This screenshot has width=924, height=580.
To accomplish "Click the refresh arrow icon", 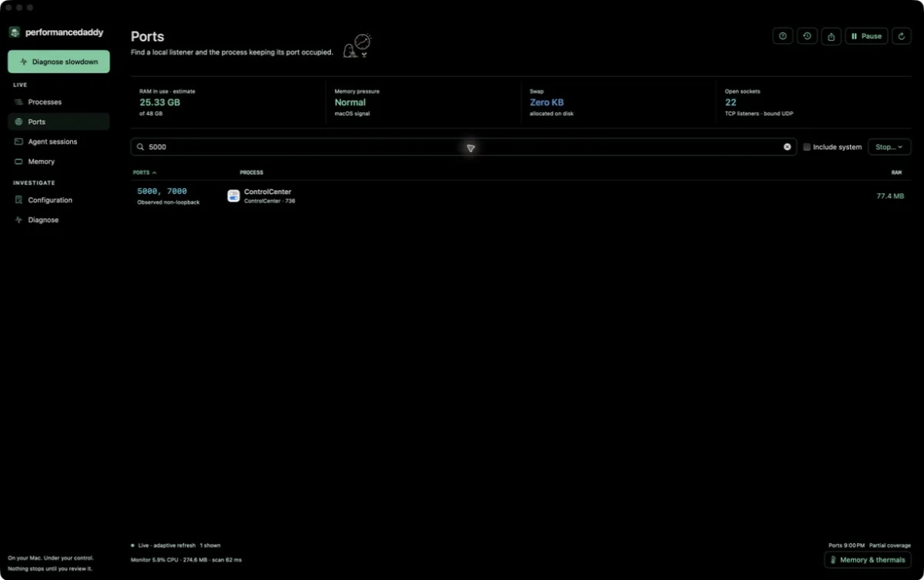I will pyautogui.click(x=902, y=36).
